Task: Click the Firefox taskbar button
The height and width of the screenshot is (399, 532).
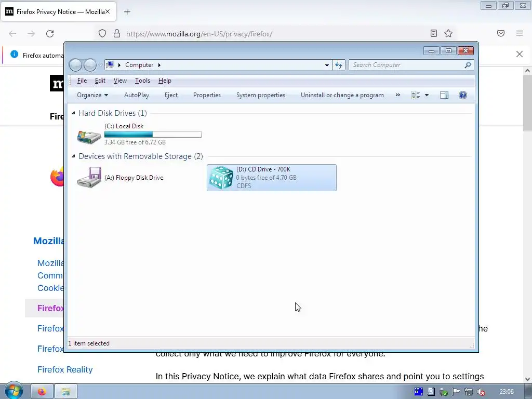Action: click(x=42, y=392)
